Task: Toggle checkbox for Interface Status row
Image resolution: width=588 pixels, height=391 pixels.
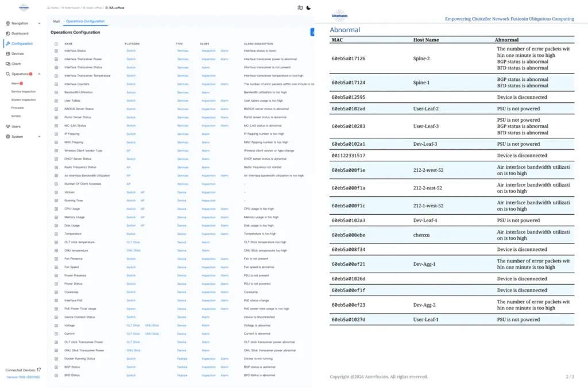Action: (x=56, y=51)
